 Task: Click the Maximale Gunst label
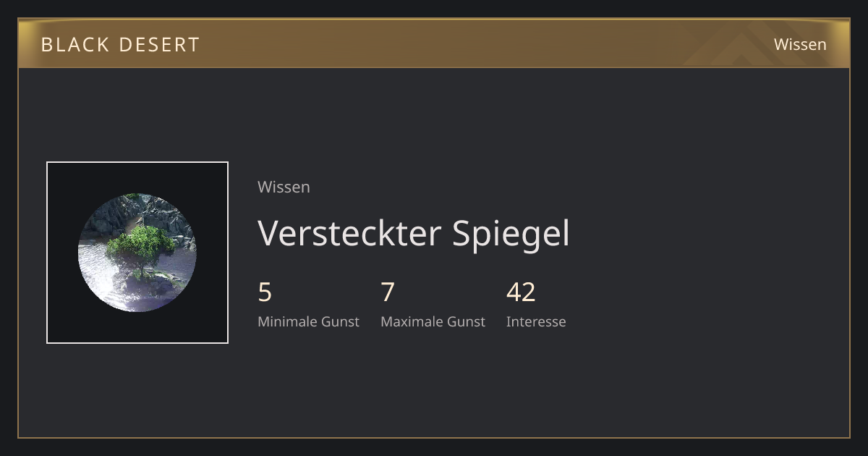click(x=433, y=321)
